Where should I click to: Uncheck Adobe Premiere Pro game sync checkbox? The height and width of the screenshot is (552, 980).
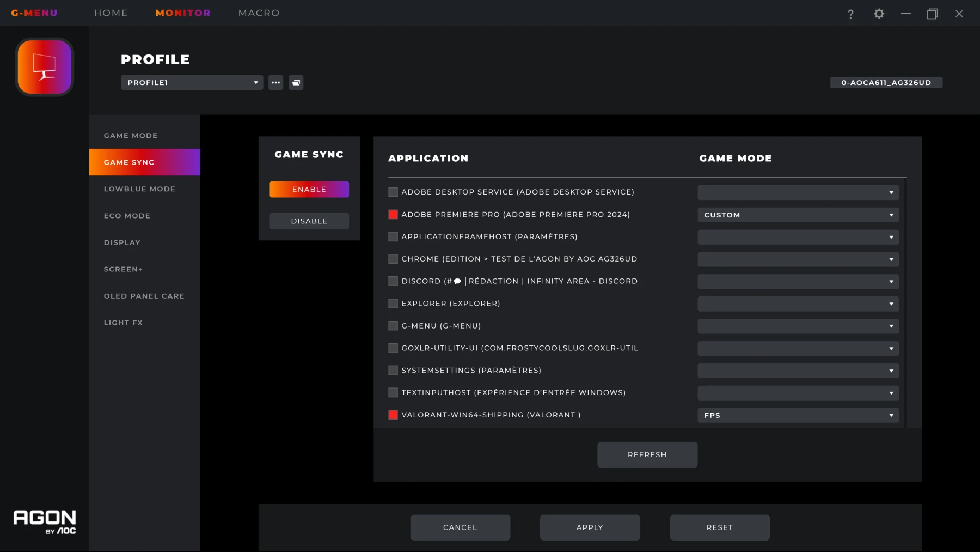tap(393, 215)
